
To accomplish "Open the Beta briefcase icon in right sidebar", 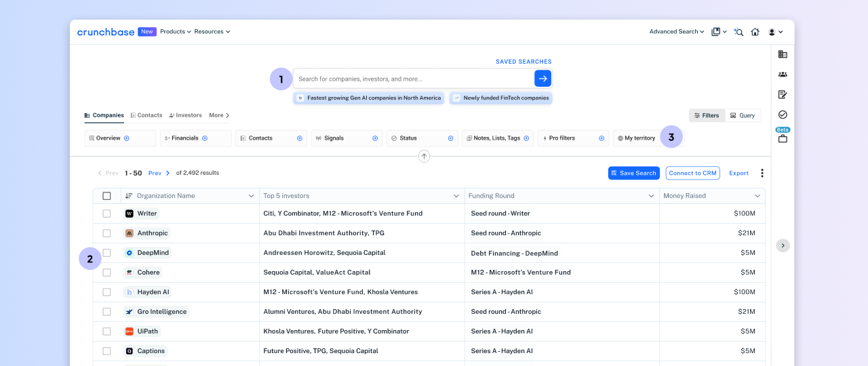I will point(783,139).
